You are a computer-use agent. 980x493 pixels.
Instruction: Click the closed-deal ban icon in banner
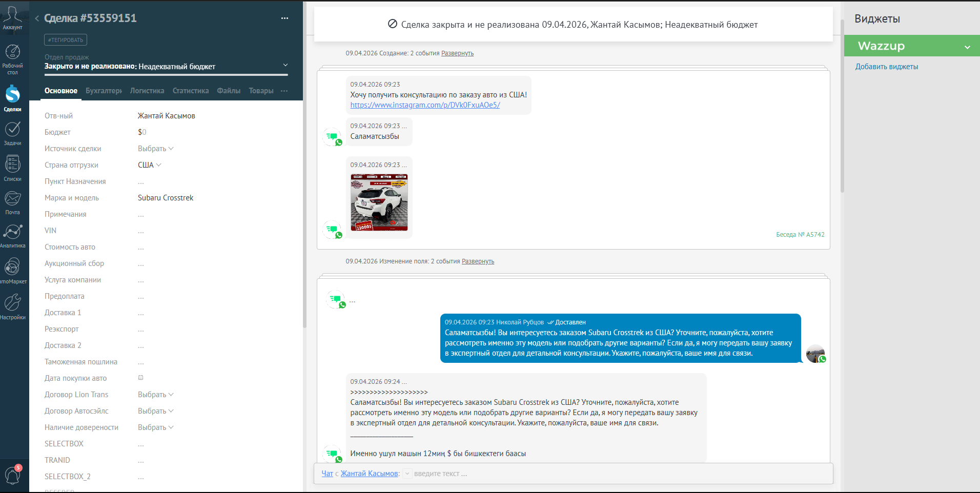pos(393,24)
